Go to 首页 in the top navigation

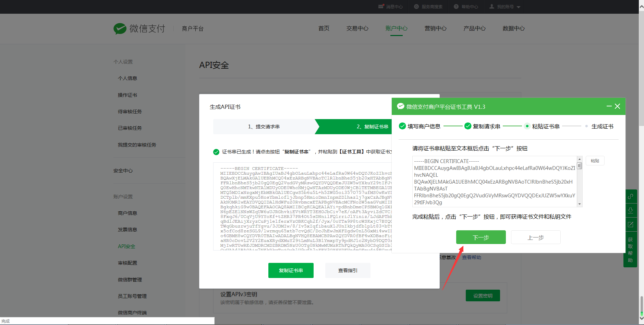(x=324, y=28)
